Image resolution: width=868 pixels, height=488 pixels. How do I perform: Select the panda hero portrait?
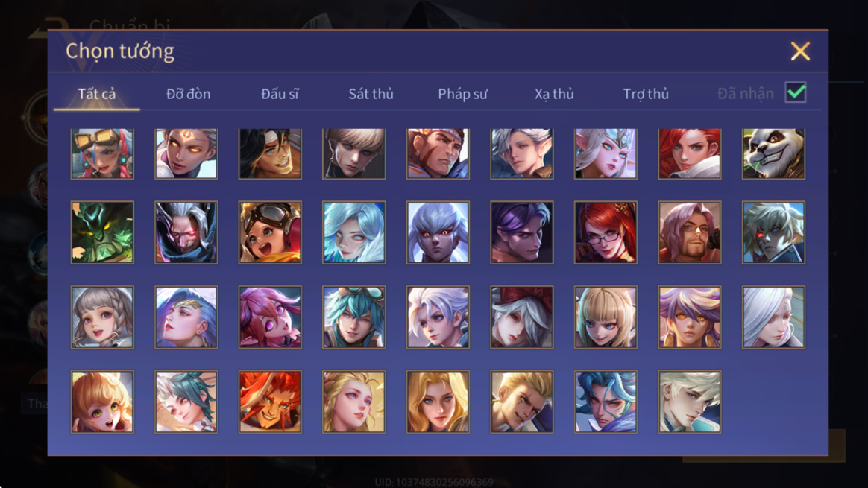click(773, 153)
